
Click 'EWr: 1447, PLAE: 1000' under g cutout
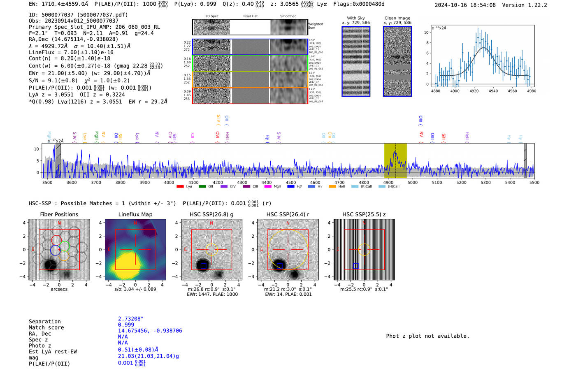[212, 294]
